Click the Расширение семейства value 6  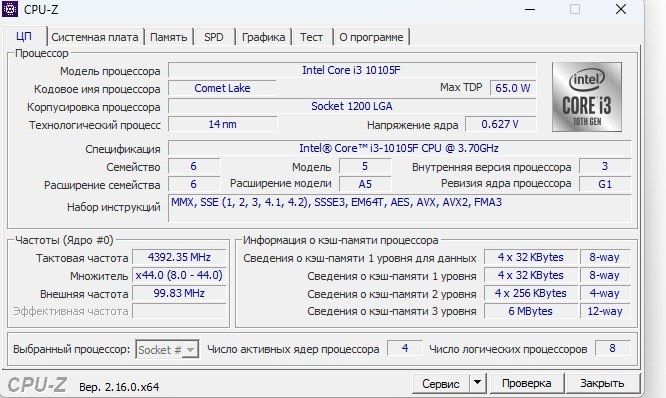point(194,184)
